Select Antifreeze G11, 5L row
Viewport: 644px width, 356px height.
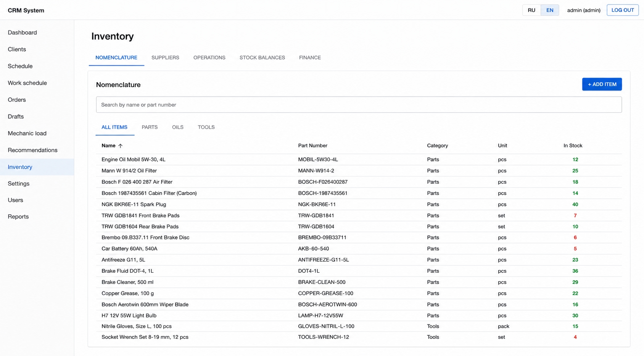pos(359,260)
